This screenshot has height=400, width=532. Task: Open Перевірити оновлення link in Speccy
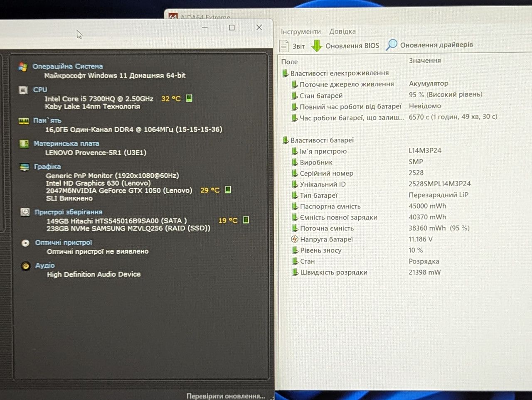(226, 396)
